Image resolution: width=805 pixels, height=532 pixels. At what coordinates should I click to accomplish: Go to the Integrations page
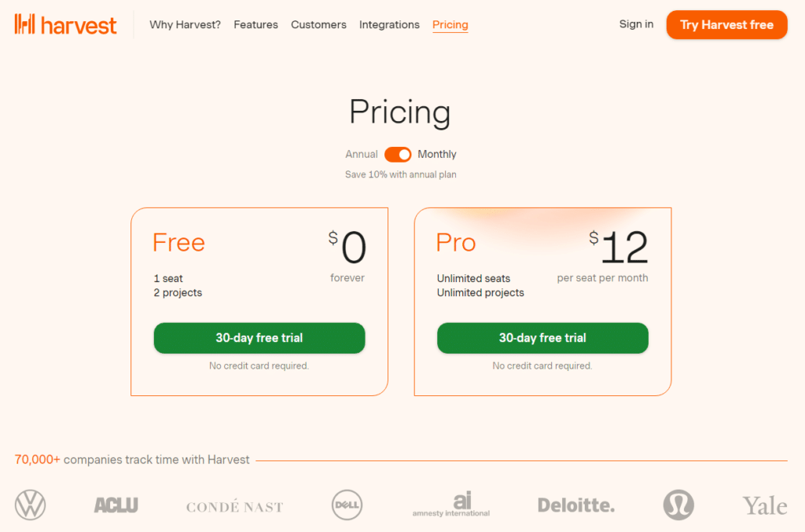pos(389,24)
